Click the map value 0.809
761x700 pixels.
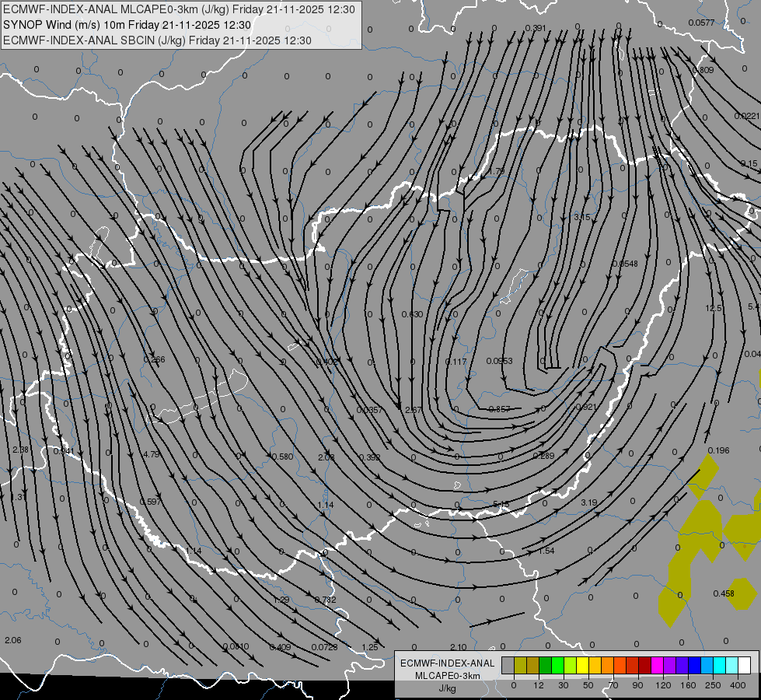coord(703,70)
